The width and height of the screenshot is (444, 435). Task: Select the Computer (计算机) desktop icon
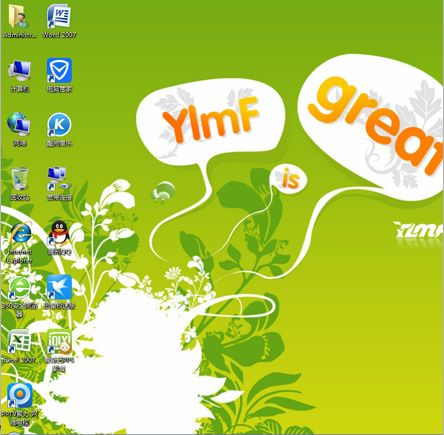point(20,71)
